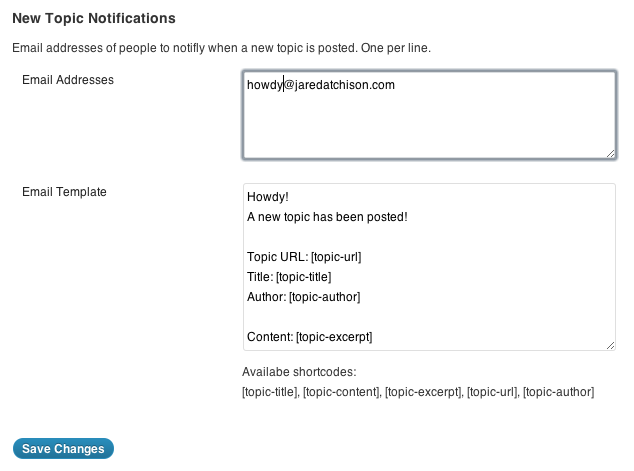Click the "Email Template" field label
The height and width of the screenshot is (471, 634).
tap(64, 192)
